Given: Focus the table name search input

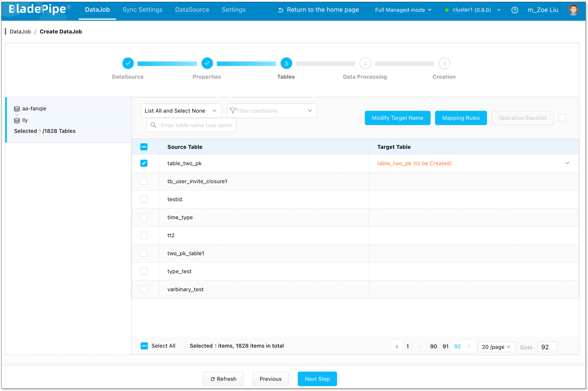Looking at the screenshot, I should (x=196, y=125).
